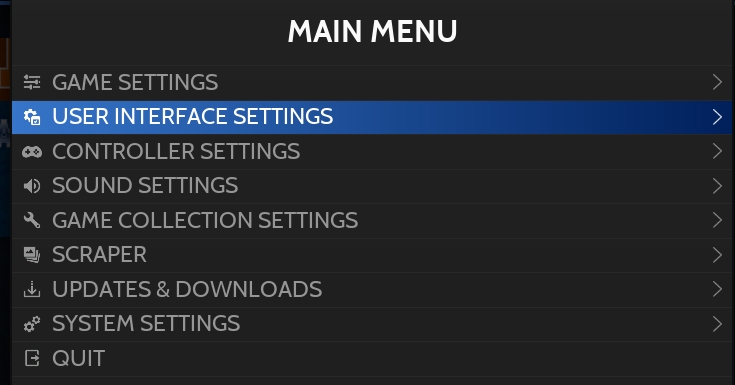Click the double gears icon for System Settings
Viewport: 735px width, 385px height.
[32, 324]
